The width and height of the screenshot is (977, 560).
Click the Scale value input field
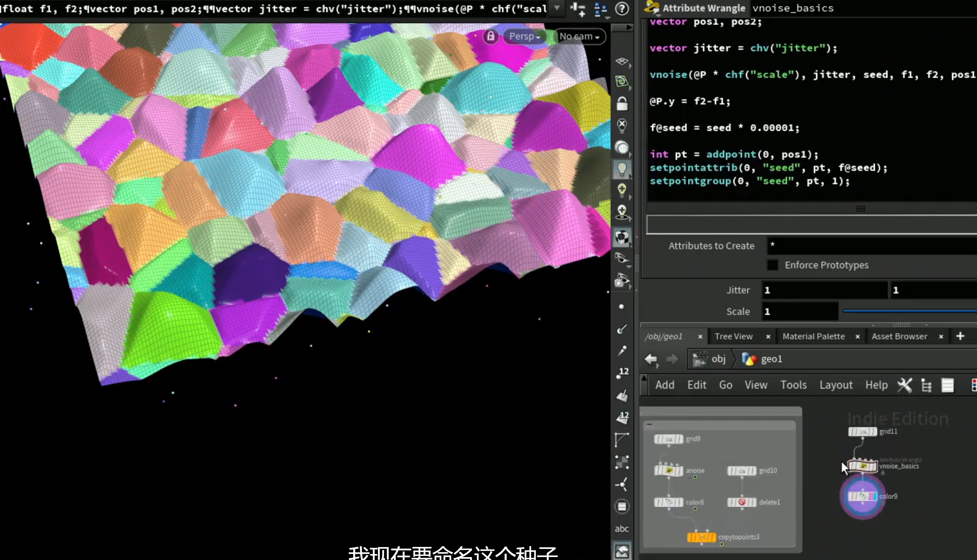[800, 312]
